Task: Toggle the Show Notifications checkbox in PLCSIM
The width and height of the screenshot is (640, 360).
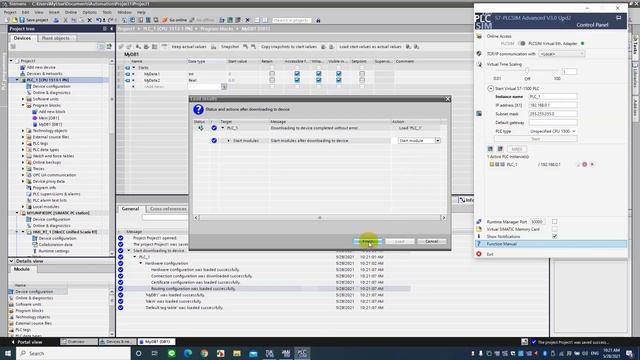Action: (555, 236)
